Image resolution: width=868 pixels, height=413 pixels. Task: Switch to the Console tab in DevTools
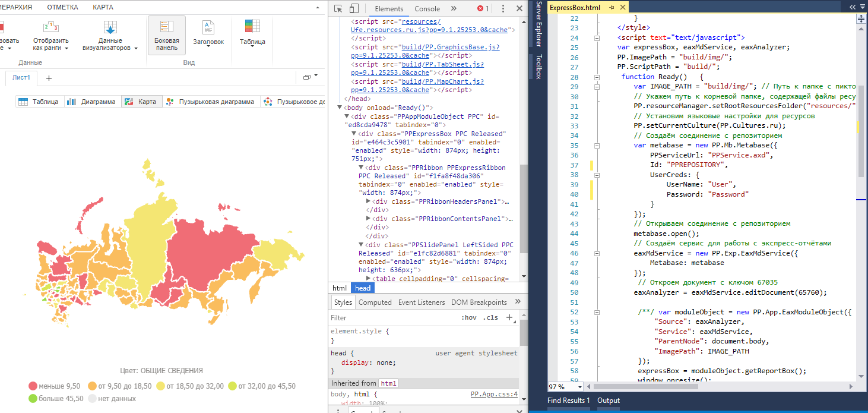pyautogui.click(x=427, y=9)
